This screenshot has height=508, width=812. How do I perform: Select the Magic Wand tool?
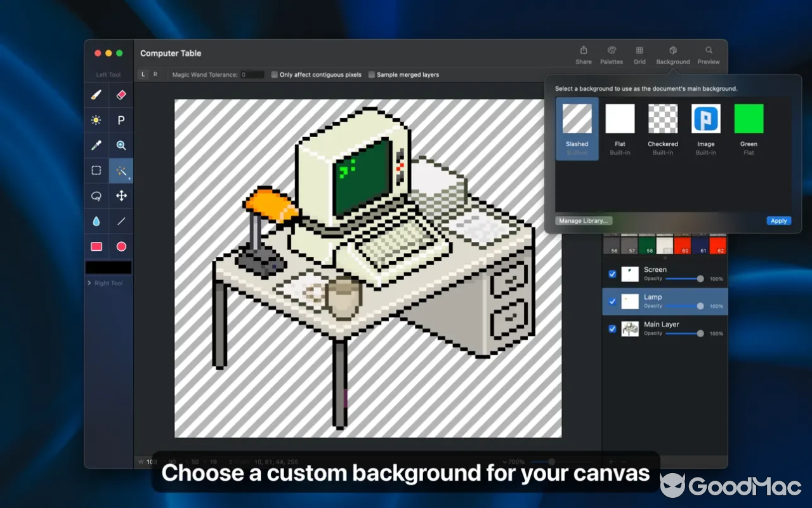pyautogui.click(x=121, y=170)
